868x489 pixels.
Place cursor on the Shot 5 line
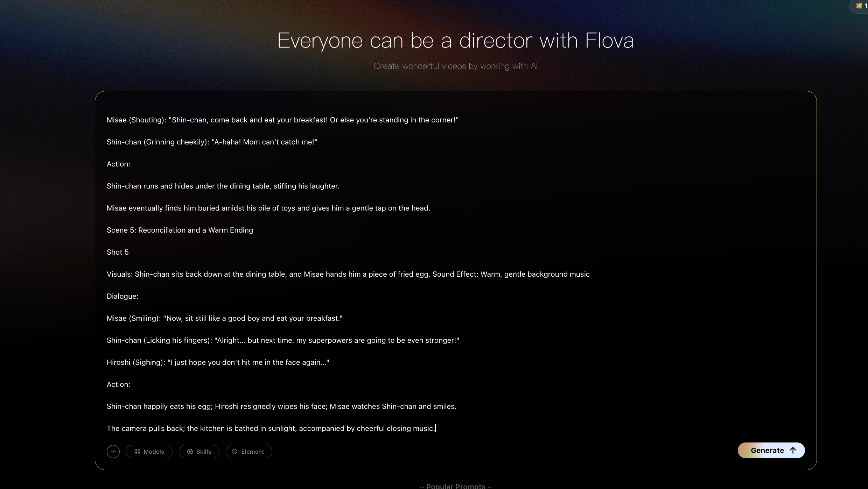(118, 252)
